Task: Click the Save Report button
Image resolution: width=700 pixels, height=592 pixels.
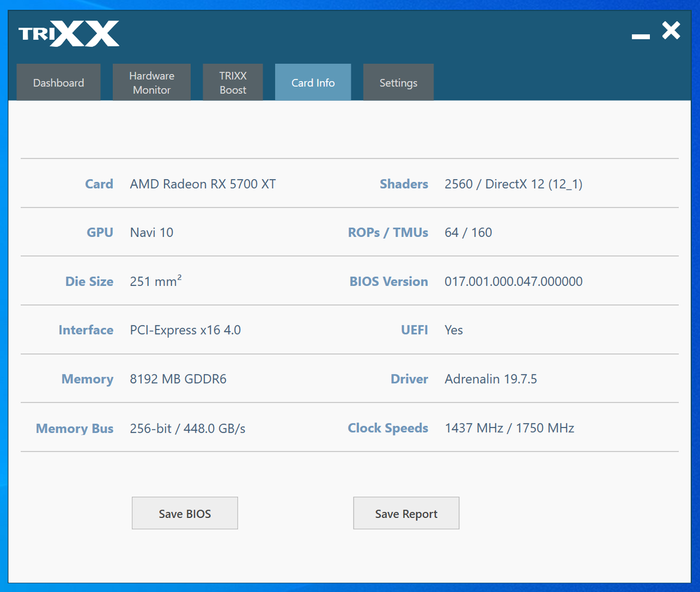Action: click(406, 513)
